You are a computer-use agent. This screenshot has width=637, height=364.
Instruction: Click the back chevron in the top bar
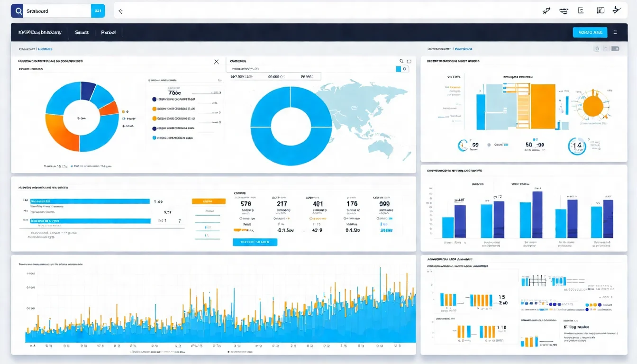coord(120,11)
